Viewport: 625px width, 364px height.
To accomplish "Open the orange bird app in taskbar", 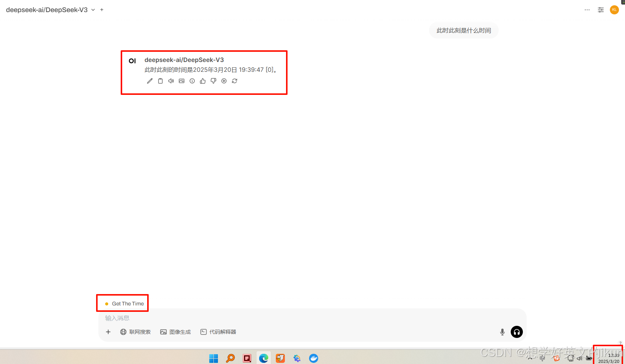I will [280, 358].
